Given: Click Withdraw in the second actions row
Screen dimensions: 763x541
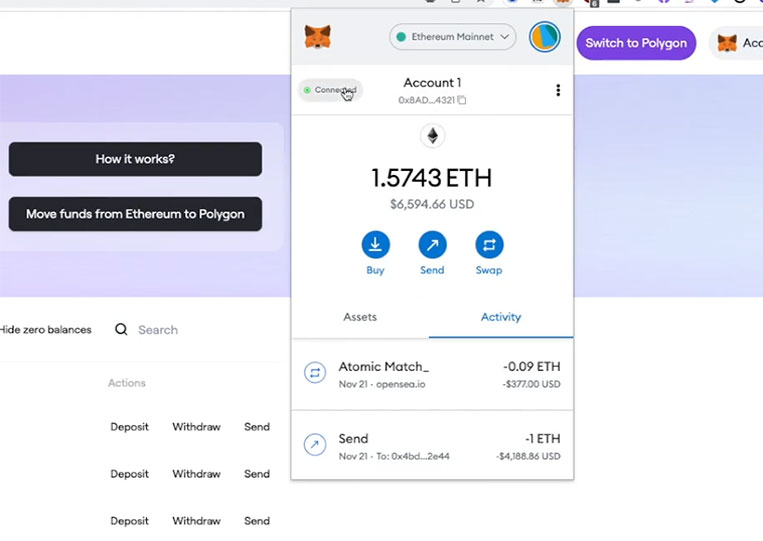Looking at the screenshot, I should point(196,474).
